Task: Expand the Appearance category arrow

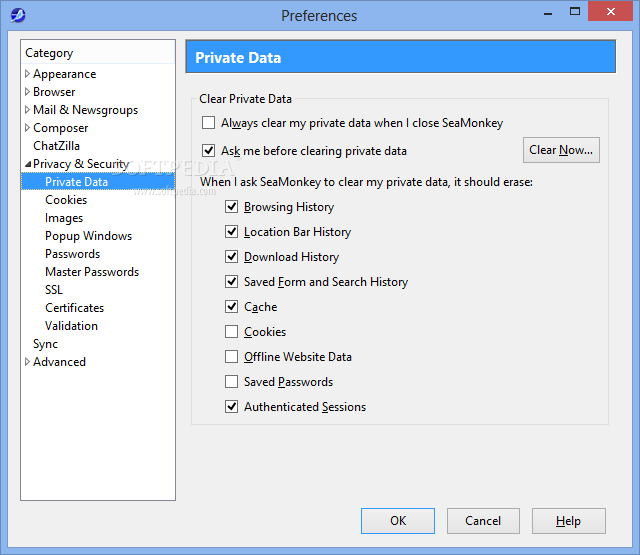Action: pyautogui.click(x=27, y=74)
